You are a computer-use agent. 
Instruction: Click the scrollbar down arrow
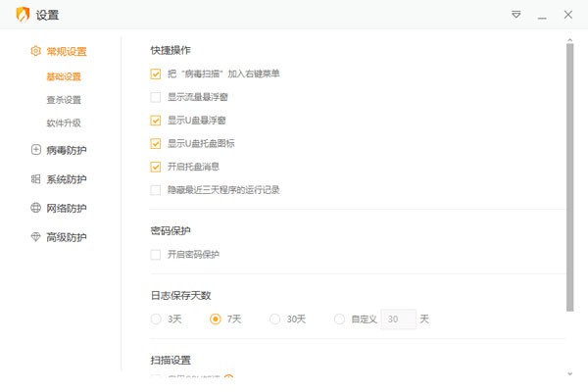click(x=570, y=372)
